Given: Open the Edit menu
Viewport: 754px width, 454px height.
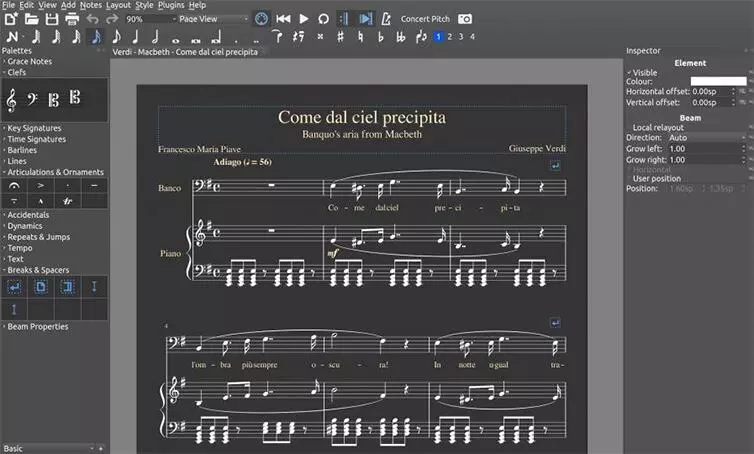Looking at the screenshot, I should click(x=26, y=5).
